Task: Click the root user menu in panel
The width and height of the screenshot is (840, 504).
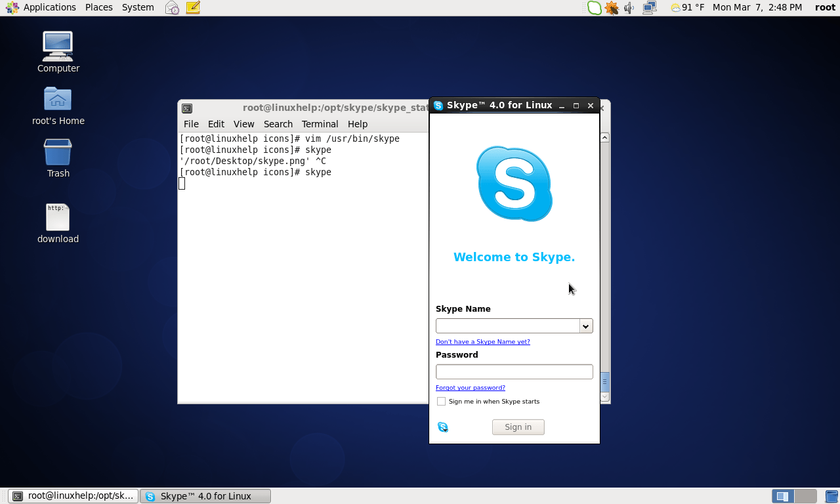Action: pyautogui.click(x=825, y=7)
